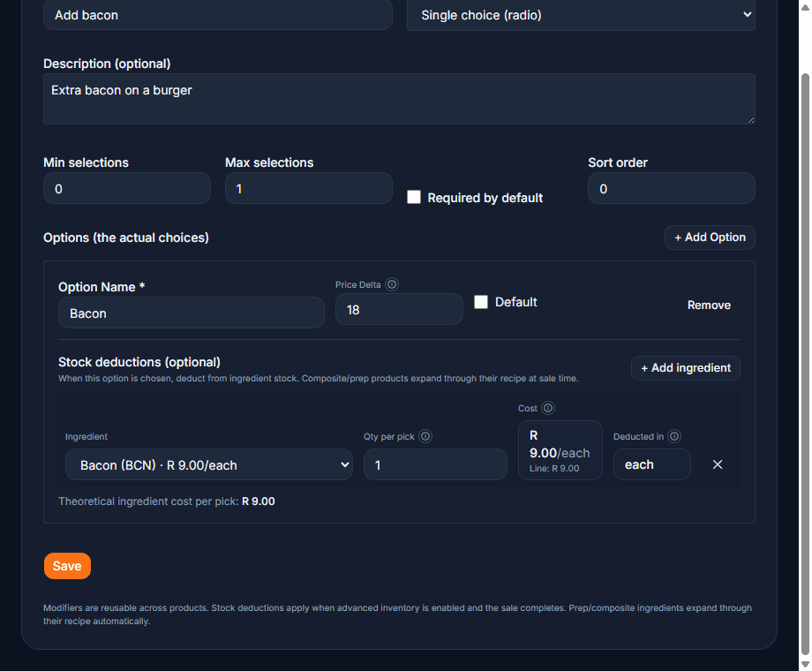Click the Qty per pick info icon

coord(425,436)
